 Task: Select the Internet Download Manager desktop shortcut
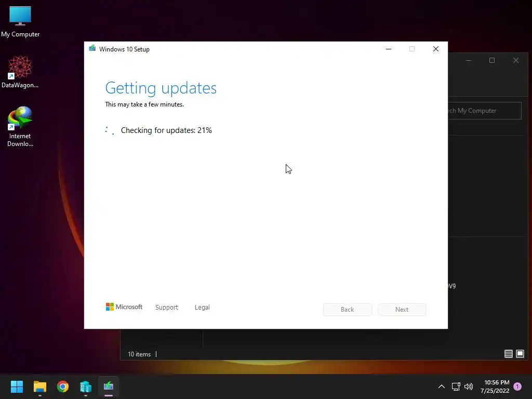point(20,127)
